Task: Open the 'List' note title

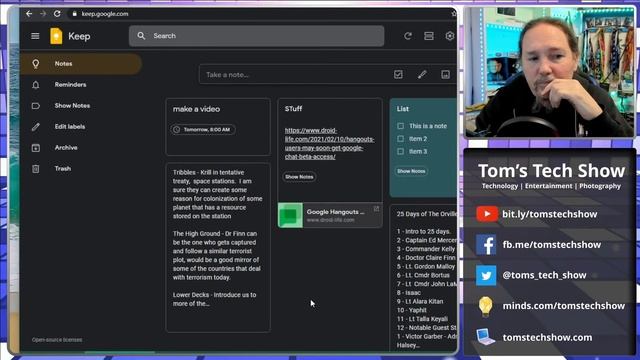Action: click(402, 109)
